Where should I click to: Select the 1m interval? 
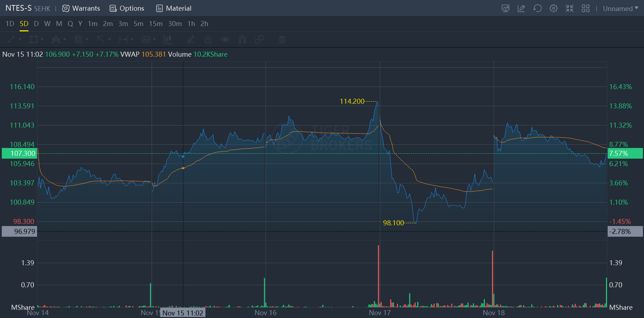pyautogui.click(x=93, y=24)
